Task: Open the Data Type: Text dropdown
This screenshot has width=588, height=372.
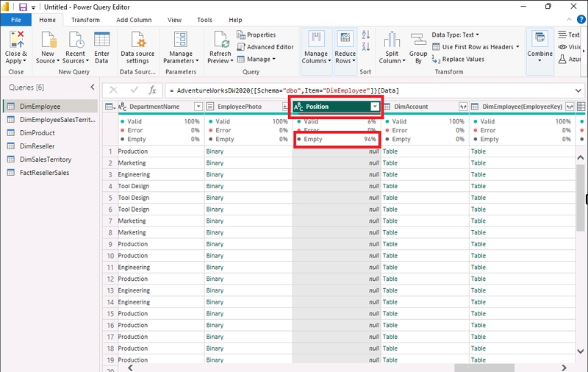Action: pyautogui.click(x=455, y=35)
